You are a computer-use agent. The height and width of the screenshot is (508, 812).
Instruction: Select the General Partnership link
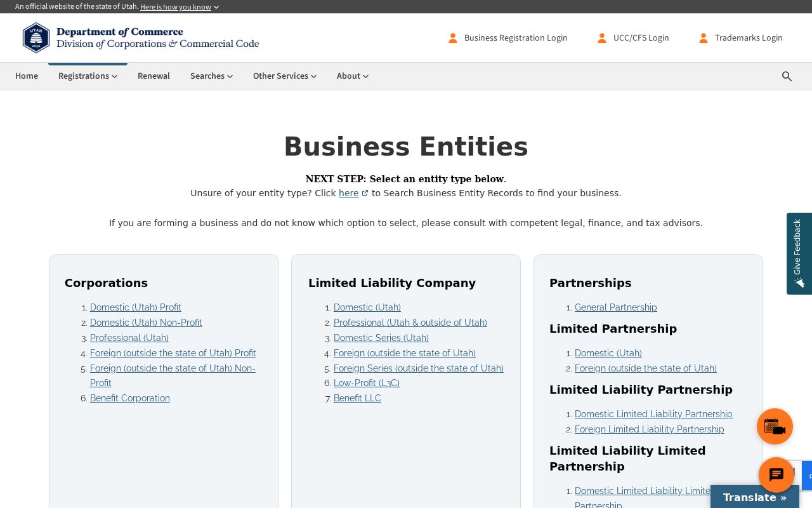click(x=616, y=307)
